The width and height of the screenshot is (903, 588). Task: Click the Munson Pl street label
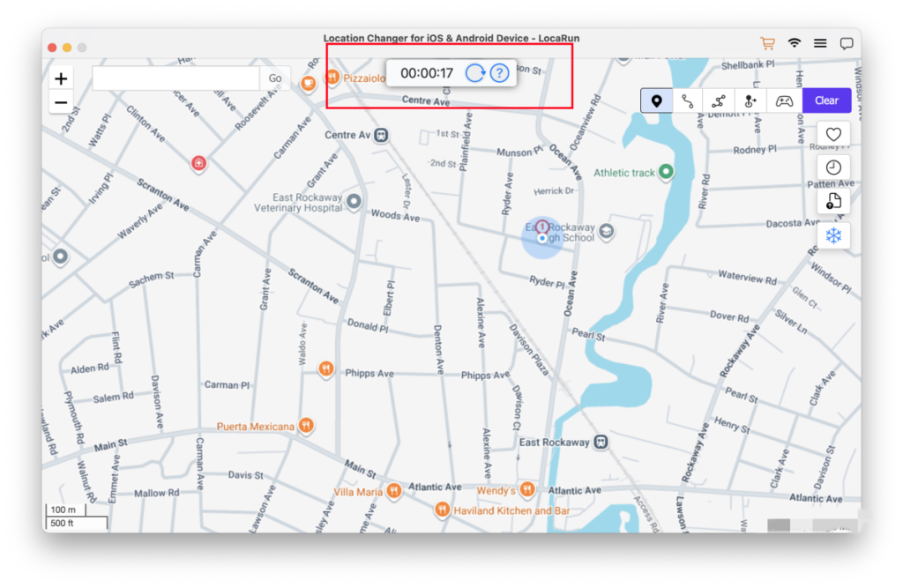click(x=519, y=152)
